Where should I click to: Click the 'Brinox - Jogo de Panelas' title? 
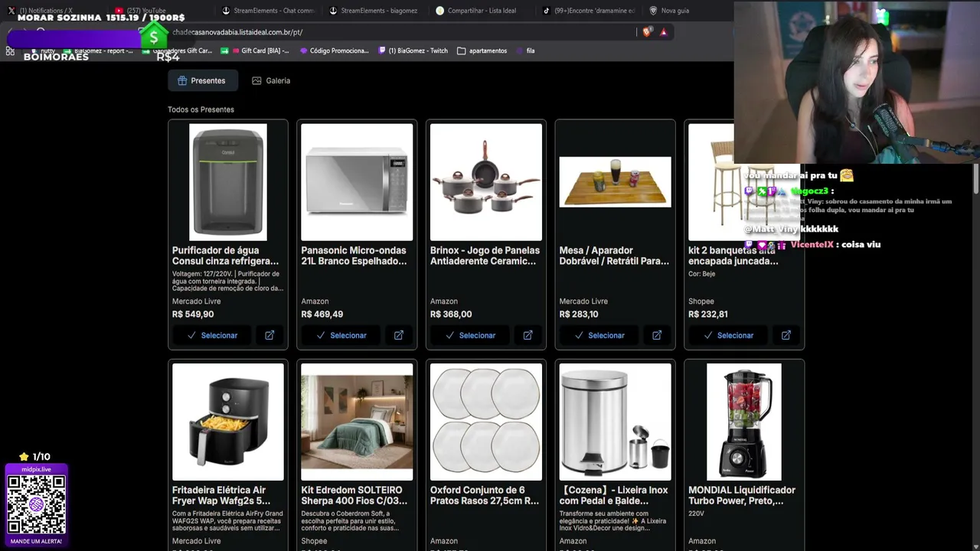485,256
